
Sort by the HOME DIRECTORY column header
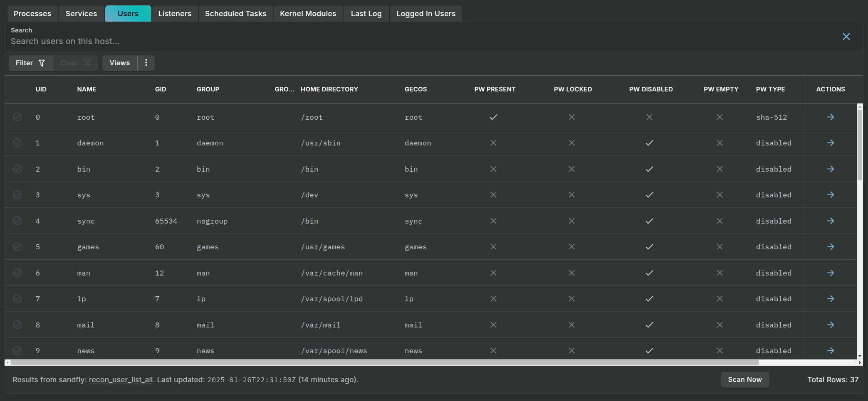coord(329,89)
